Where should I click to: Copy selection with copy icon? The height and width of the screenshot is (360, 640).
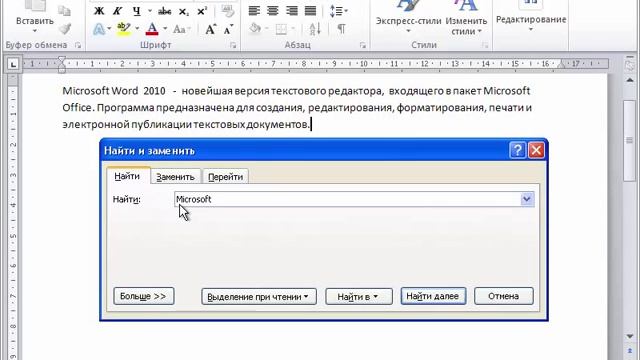(64, 11)
